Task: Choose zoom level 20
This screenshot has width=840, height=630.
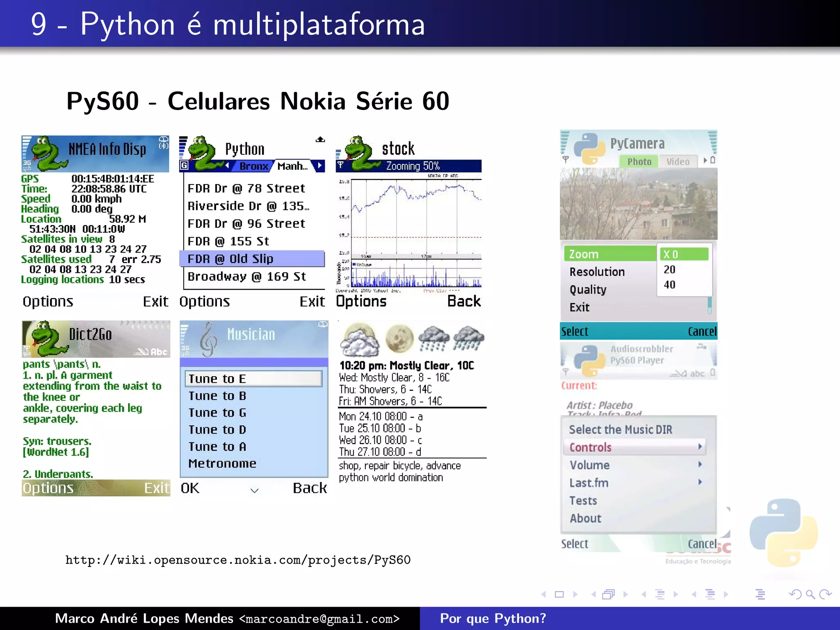Action: point(669,269)
